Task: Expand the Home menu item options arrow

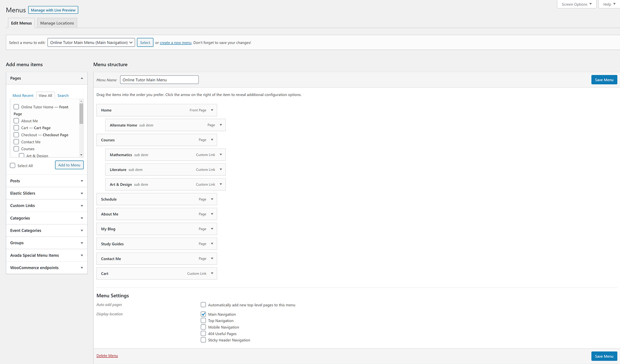Action: 212,110
